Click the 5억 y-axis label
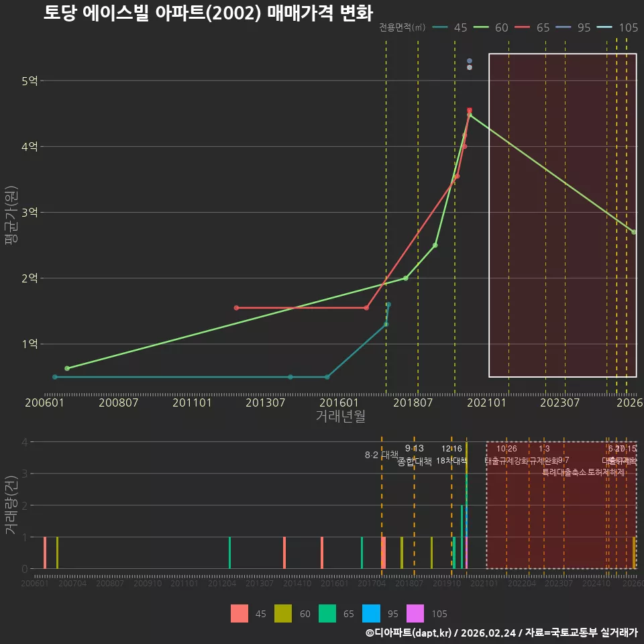 point(30,81)
